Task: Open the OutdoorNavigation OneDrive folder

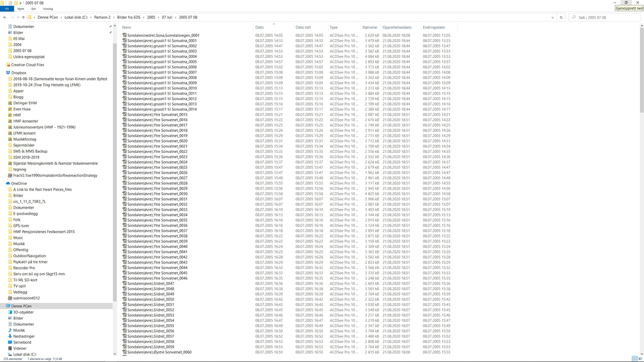Action: tap(29, 256)
